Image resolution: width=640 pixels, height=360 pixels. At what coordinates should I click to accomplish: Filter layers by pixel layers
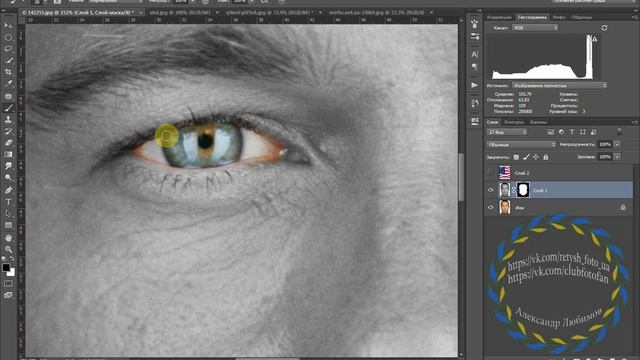pos(551,132)
